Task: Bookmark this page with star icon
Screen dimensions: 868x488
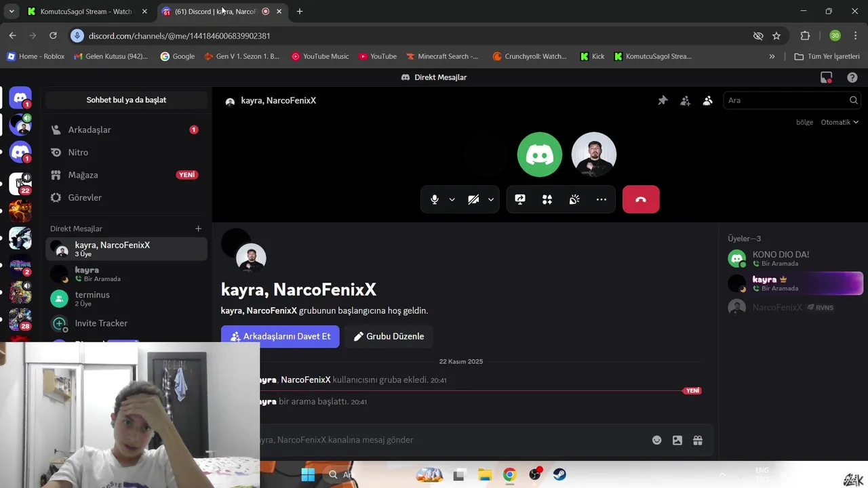Action: [776, 36]
